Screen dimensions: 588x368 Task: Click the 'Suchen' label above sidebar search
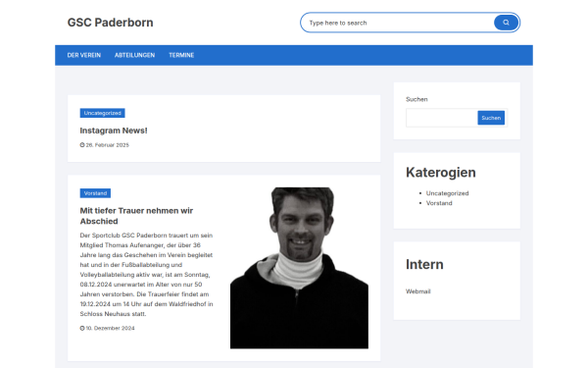pyautogui.click(x=416, y=99)
